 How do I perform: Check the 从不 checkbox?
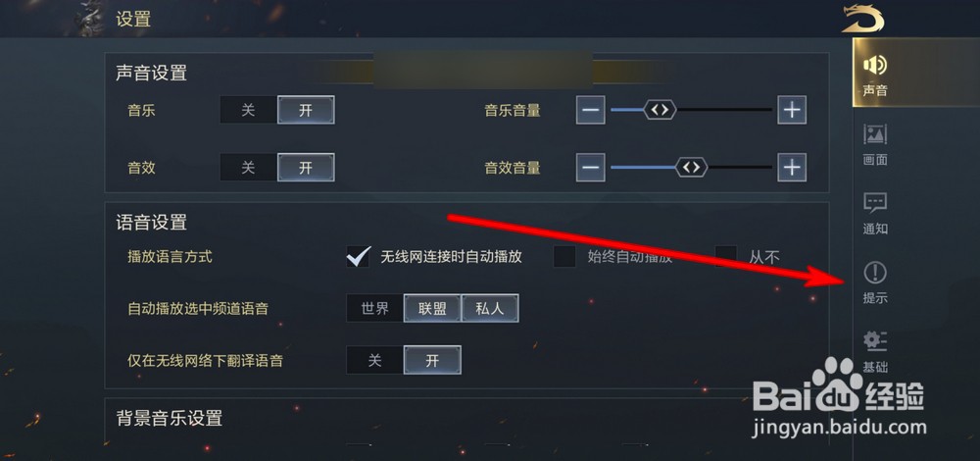tap(726, 256)
